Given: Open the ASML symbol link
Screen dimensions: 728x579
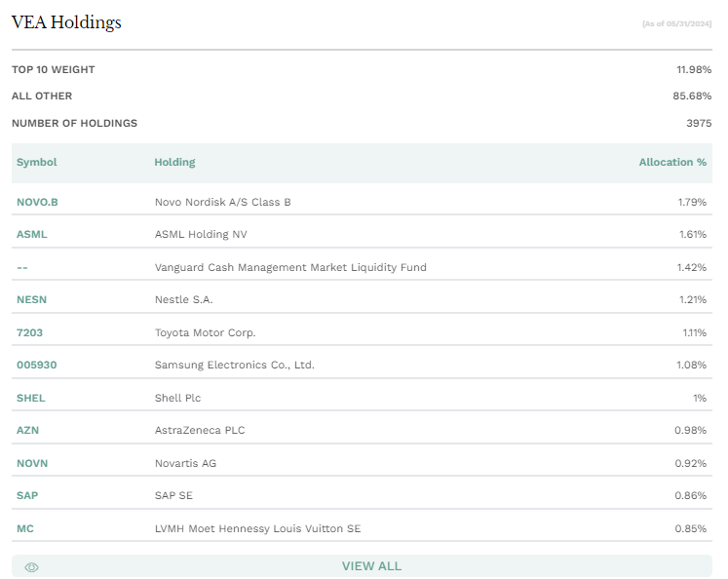Looking at the screenshot, I should (31, 234).
